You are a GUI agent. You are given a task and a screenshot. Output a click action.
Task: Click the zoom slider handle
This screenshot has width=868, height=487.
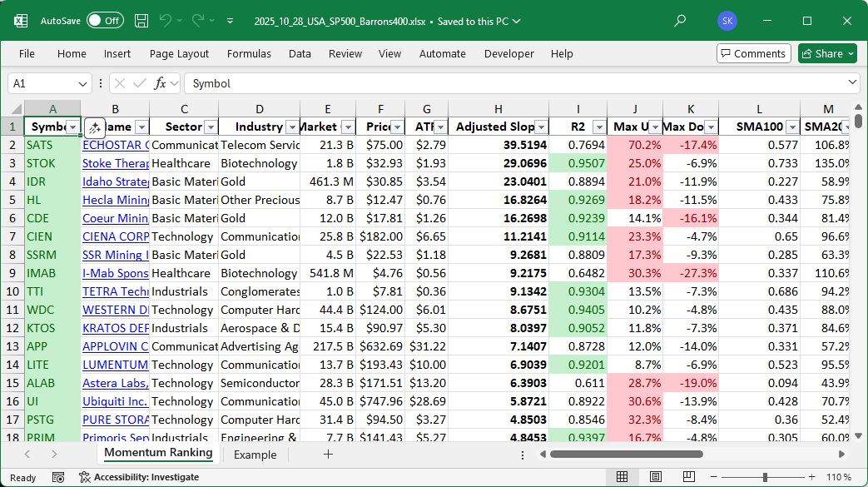tap(763, 477)
